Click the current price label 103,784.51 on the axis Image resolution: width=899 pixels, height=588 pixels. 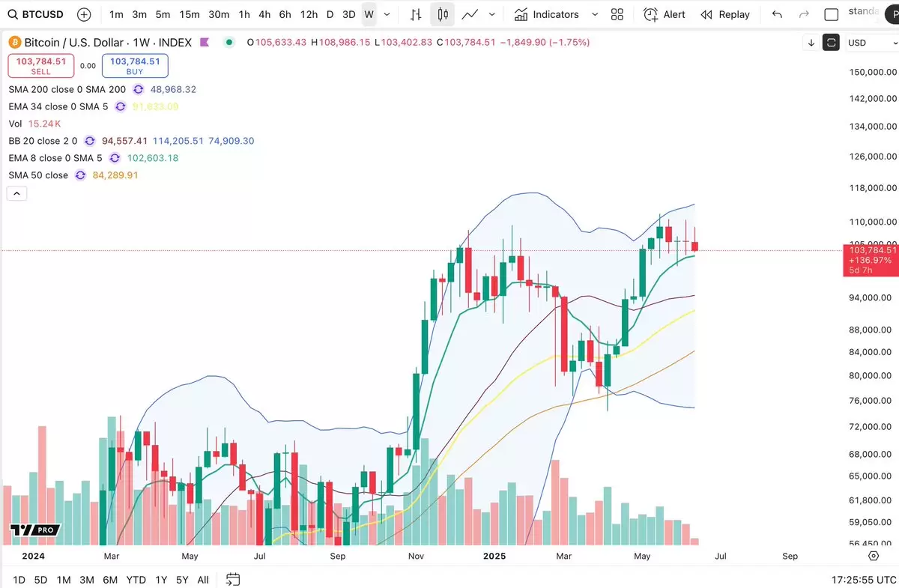click(x=871, y=250)
